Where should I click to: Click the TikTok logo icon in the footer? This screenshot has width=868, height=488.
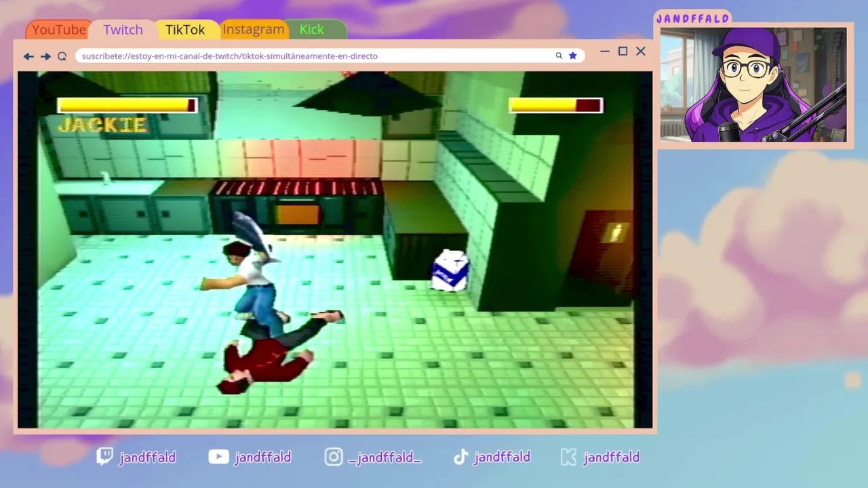click(x=460, y=457)
